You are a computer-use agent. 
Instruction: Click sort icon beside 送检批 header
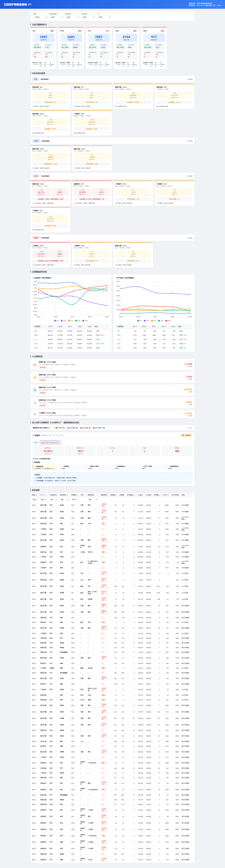116,495
